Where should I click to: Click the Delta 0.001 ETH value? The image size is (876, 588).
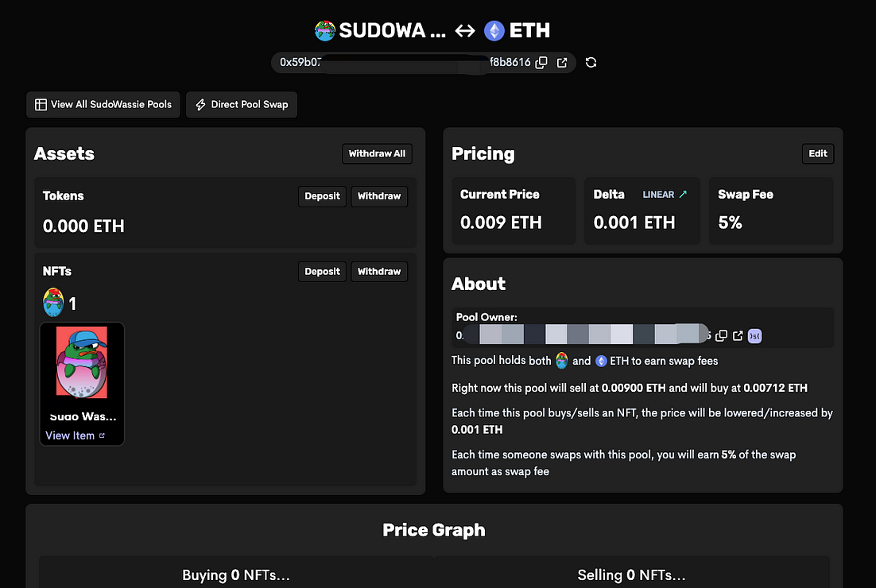[634, 222]
